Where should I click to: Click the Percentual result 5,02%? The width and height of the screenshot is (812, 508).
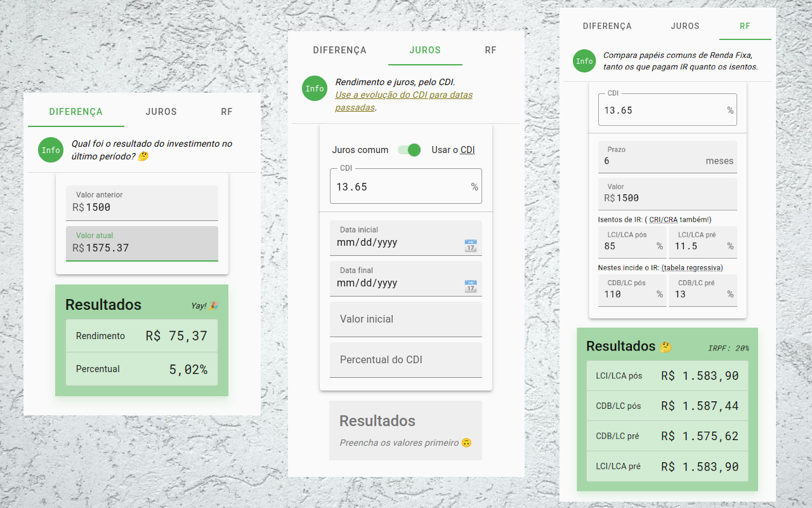point(188,369)
